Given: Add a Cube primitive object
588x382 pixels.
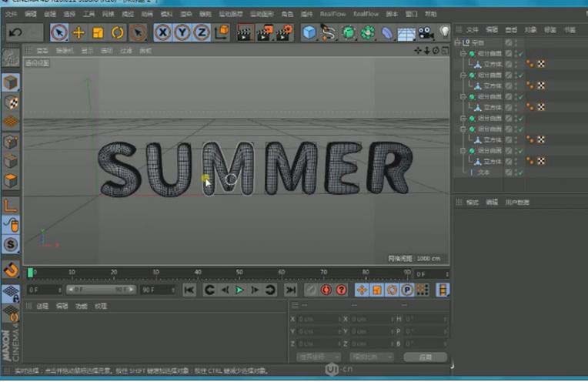Looking at the screenshot, I should [x=309, y=32].
